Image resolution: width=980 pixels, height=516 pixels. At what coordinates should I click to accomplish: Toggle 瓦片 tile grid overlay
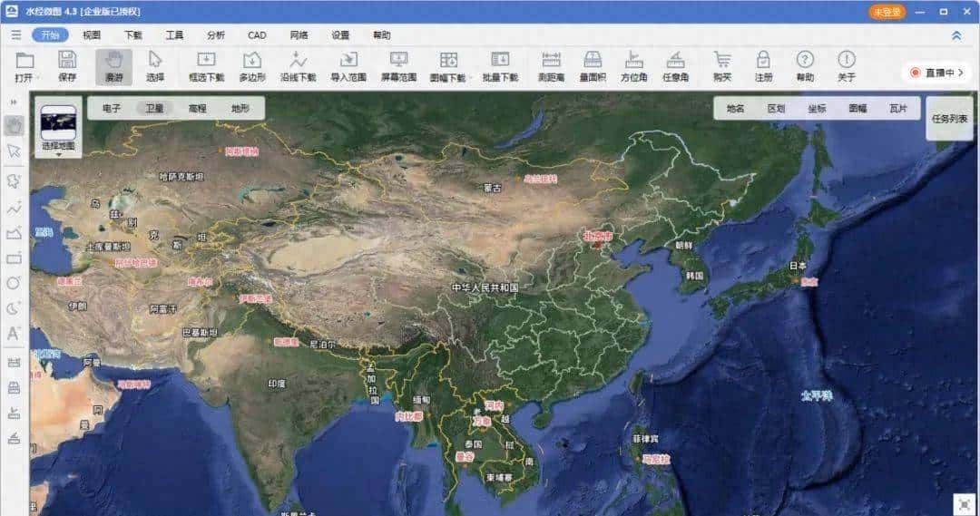(x=898, y=108)
